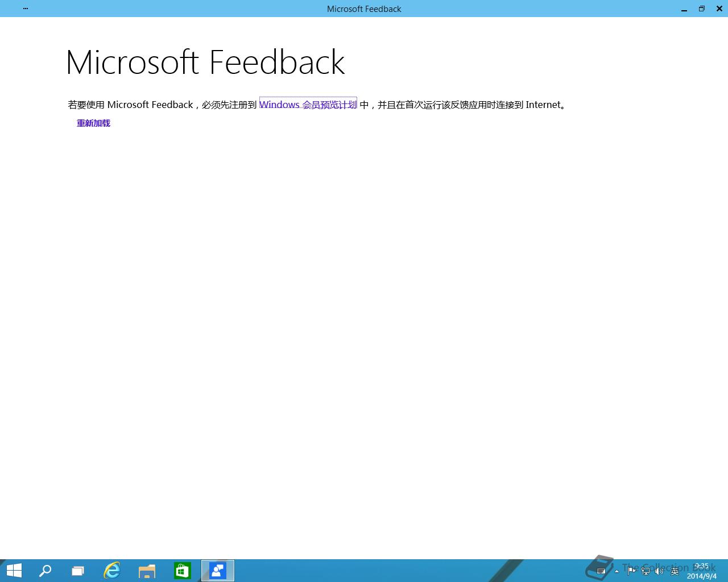Open the clock showing 2014/9/4
Viewport: 728px width, 582px height.
pyautogui.click(x=701, y=571)
